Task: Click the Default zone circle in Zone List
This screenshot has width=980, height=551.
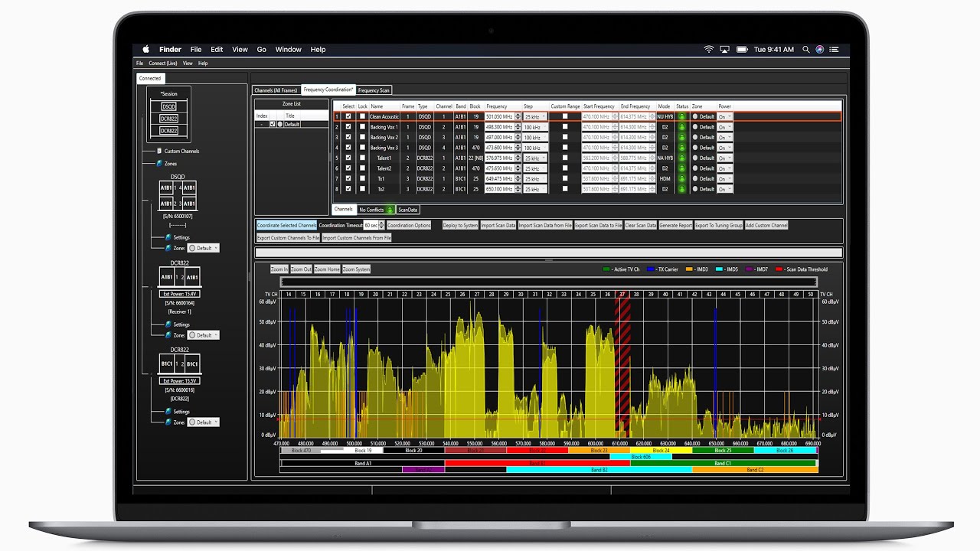Action: [x=280, y=124]
